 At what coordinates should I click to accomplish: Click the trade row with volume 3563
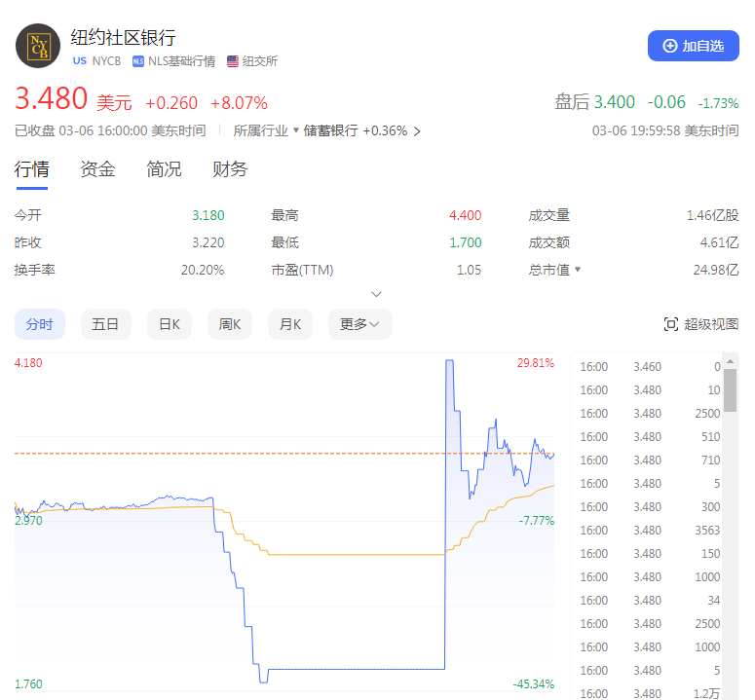click(x=650, y=531)
